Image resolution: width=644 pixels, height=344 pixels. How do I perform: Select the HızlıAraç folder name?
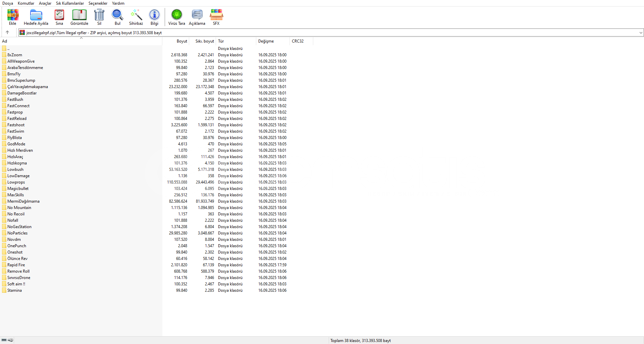point(15,157)
